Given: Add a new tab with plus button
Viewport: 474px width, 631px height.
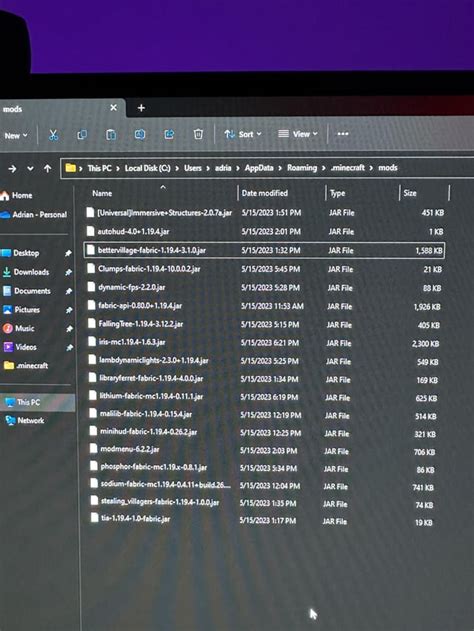Looking at the screenshot, I should [141, 108].
